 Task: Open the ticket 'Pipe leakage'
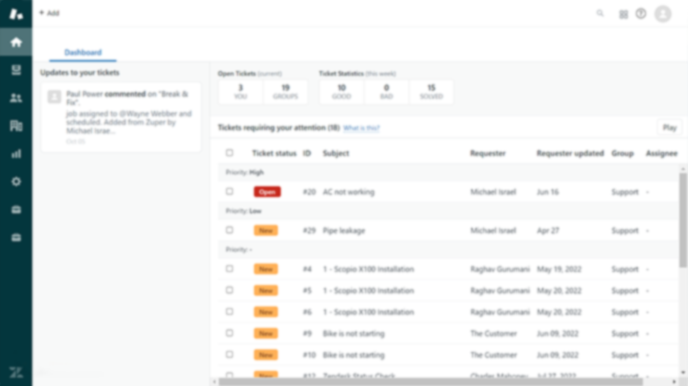point(344,230)
